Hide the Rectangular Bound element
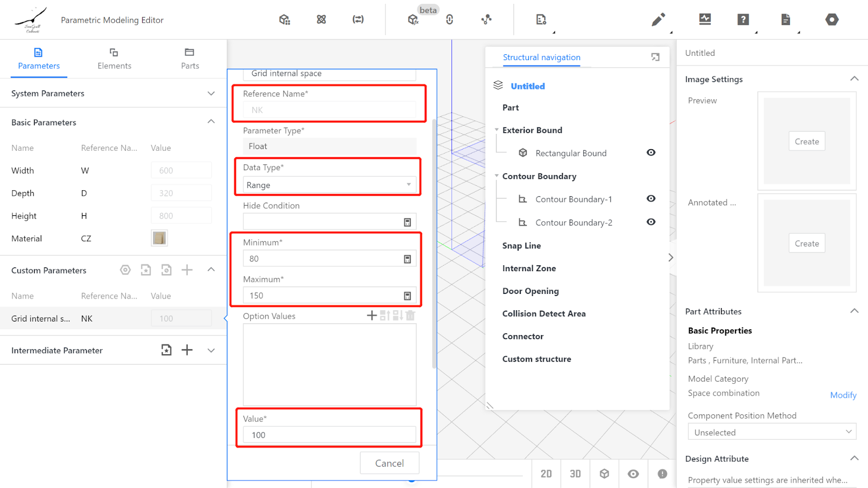The image size is (868, 488). pos(651,153)
